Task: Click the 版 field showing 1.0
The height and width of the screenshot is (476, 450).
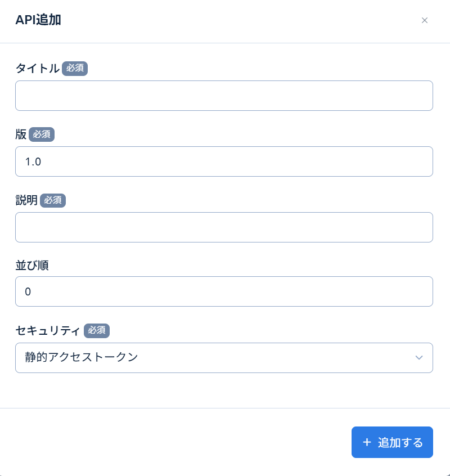Action: pos(224,161)
